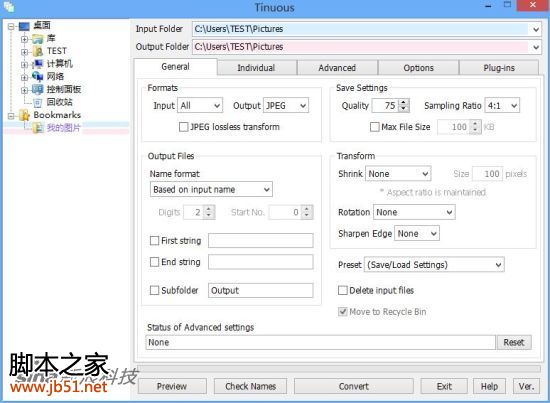Expand the Libraries (库) tree node
Screen dimensions: 550x403
(x=24, y=39)
